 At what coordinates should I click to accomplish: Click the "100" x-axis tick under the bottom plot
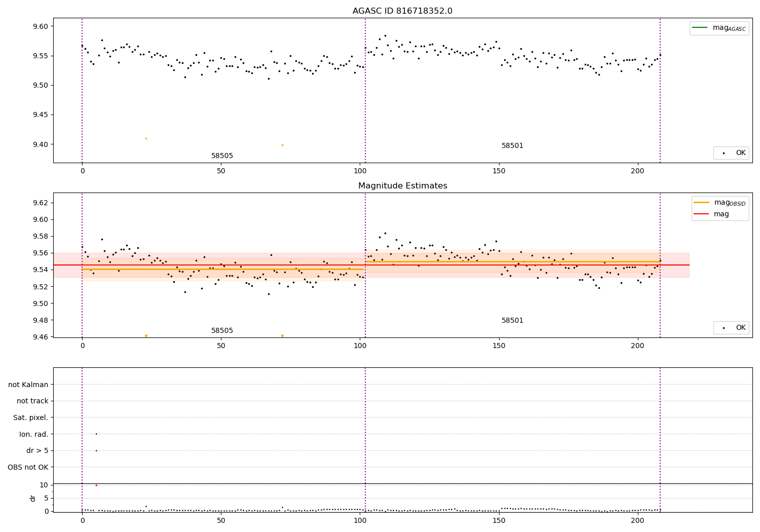360,520
